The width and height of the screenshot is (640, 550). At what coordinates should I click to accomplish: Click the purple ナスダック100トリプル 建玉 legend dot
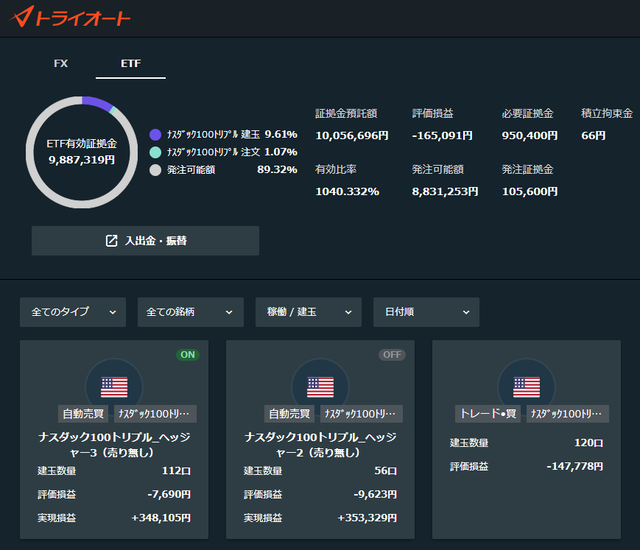[156, 135]
